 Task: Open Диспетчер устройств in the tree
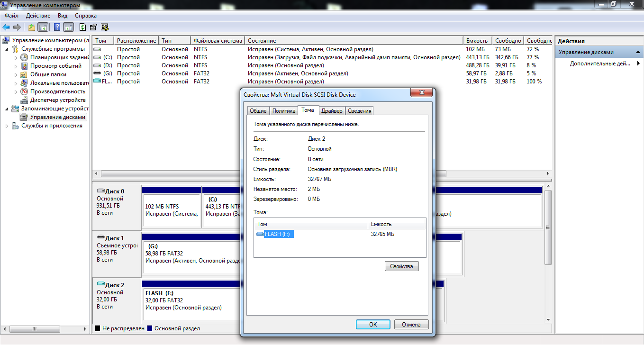tap(57, 100)
